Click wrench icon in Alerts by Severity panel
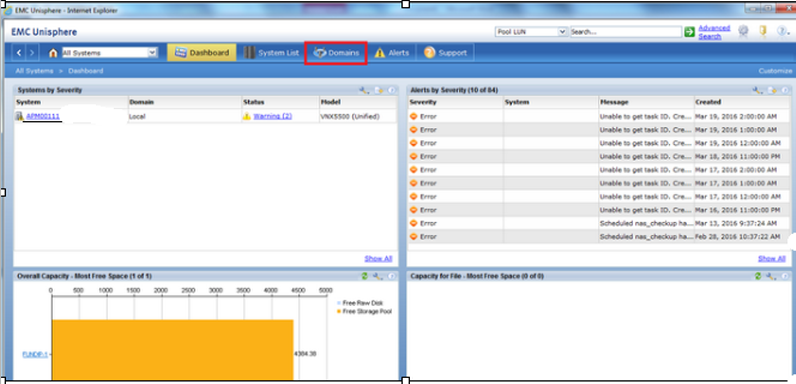The image size is (796, 384). 757,90
